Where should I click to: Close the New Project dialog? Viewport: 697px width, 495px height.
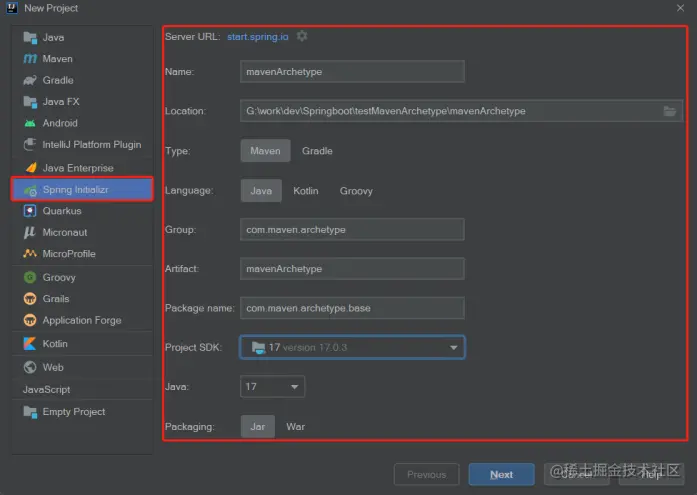coord(680,8)
